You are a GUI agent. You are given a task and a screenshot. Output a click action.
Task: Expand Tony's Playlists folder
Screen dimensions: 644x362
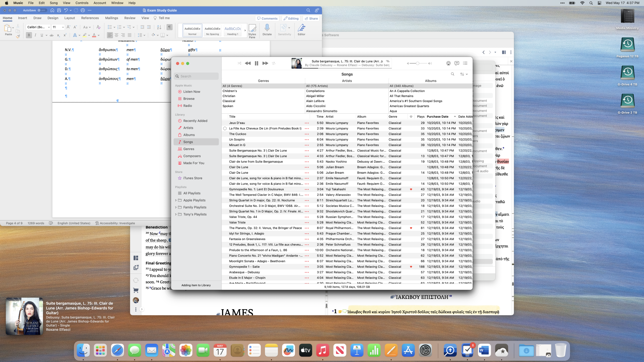(x=176, y=214)
